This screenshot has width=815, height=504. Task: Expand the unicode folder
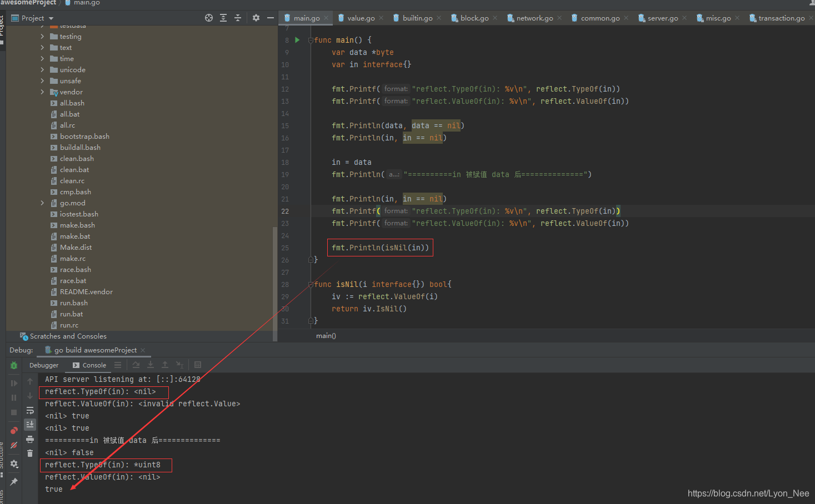coord(42,69)
